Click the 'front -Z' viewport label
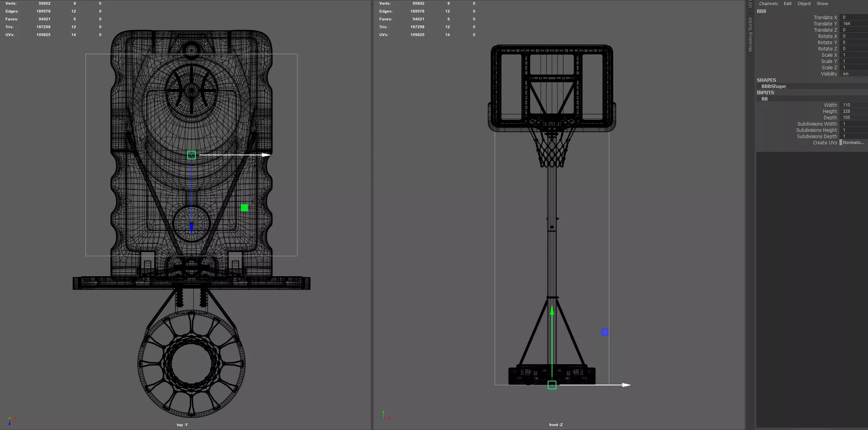This screenshot has height=430, width=868. (556, 425)
